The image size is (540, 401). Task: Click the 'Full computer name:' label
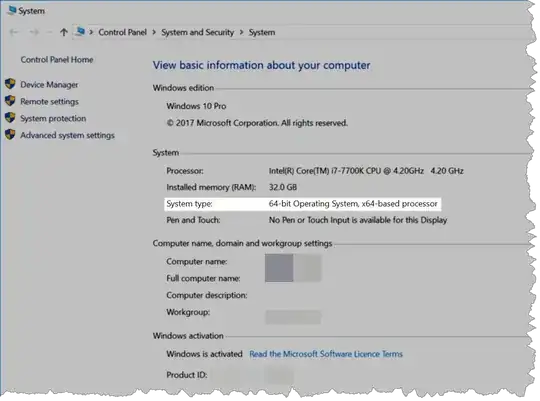(x=204, y=278)
